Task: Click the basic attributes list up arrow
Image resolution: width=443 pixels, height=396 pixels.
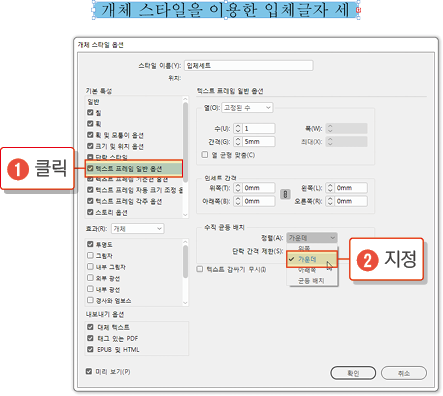Action: tap(185, 99)
